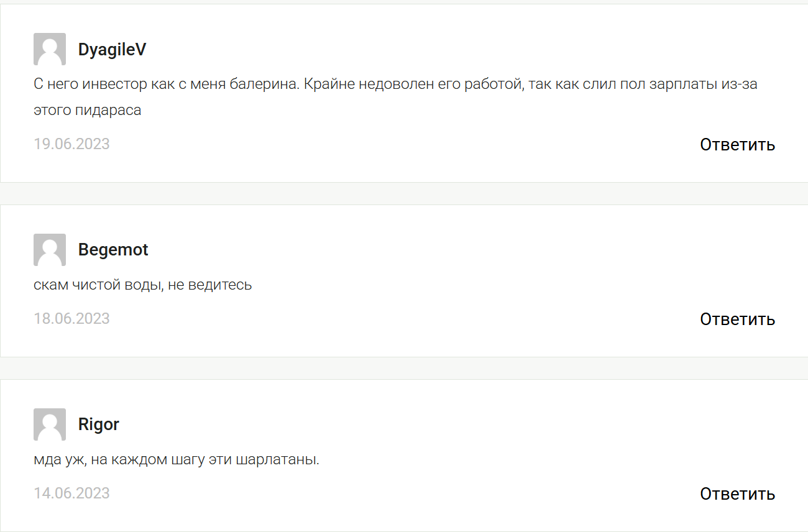Image resolution: width=808 pixels, height=532 pixels.
Task: Click the second line of DyagileV's comment
Action: [88, 111]
